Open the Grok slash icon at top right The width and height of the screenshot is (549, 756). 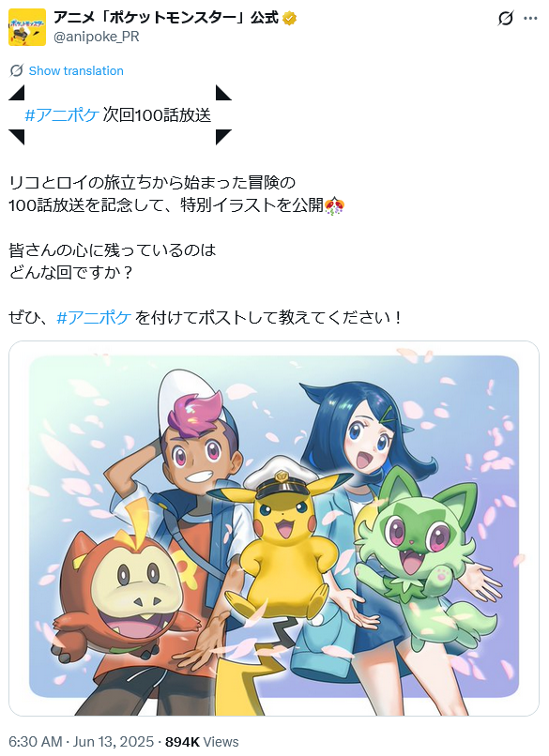pyautogui.click(x=505, y=19)
